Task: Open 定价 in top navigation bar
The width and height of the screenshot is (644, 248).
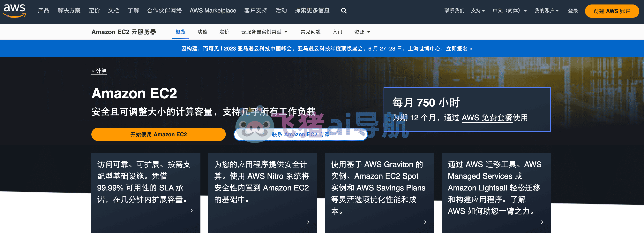Action: click(94, 11)
